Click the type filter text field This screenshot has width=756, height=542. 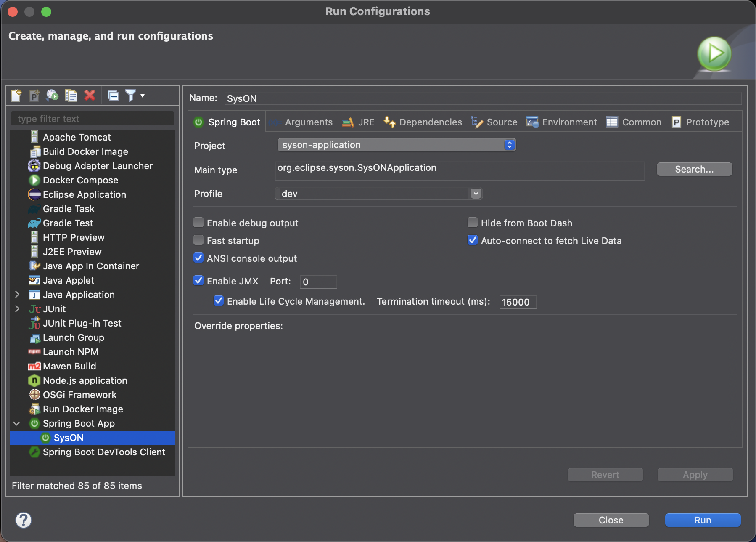pyautogui.click(x=93, y=119)
